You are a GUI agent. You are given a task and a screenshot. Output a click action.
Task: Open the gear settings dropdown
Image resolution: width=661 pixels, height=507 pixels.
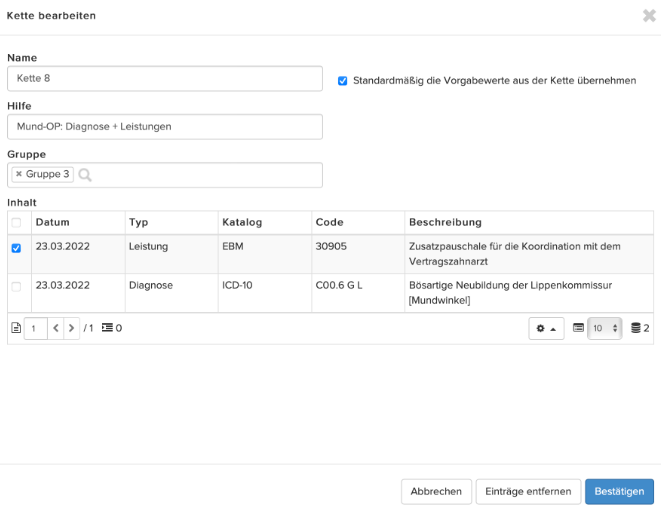tap(546, 328)
